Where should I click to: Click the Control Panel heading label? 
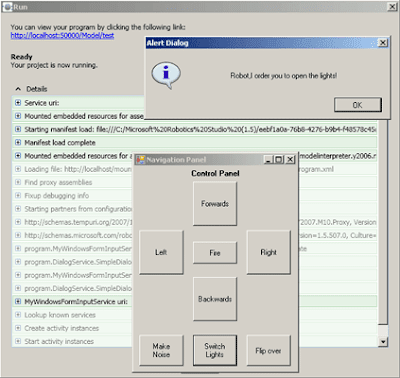click(x=215, y=173)
